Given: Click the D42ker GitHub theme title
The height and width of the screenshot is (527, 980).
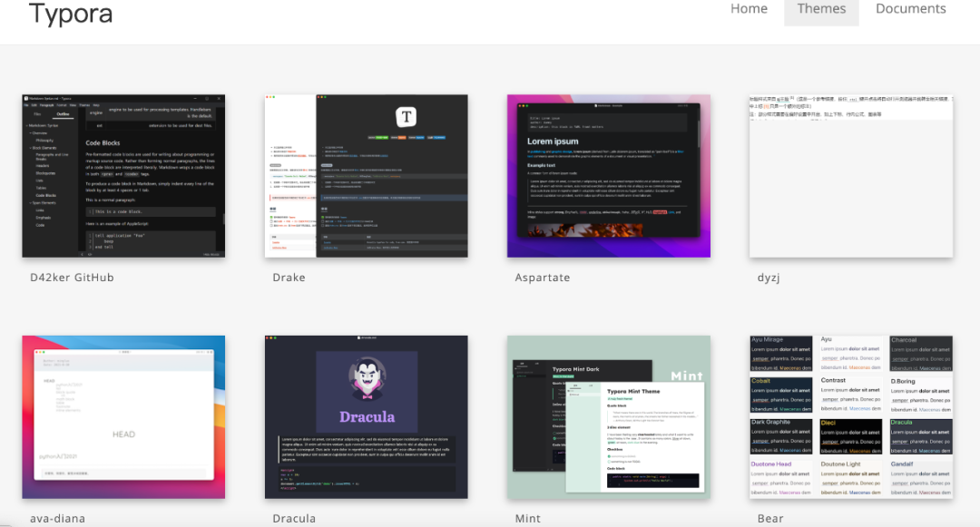Looking at the screenshot, I should coord(72,278).
